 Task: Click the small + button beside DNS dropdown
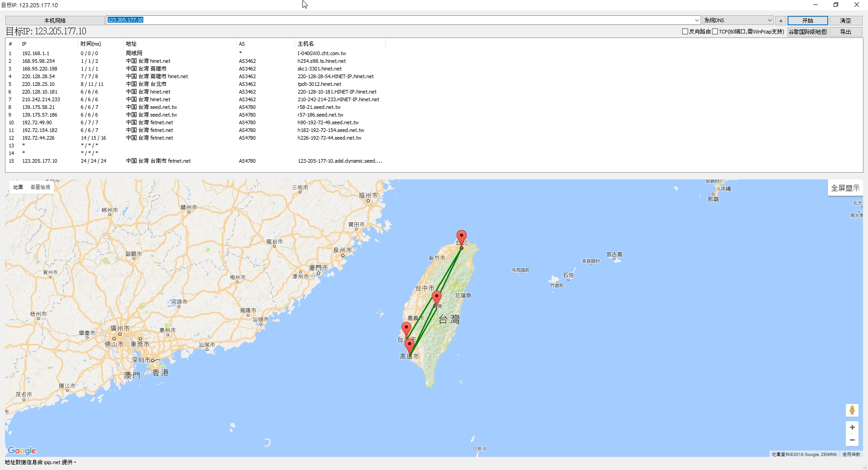tap(781, 20)
